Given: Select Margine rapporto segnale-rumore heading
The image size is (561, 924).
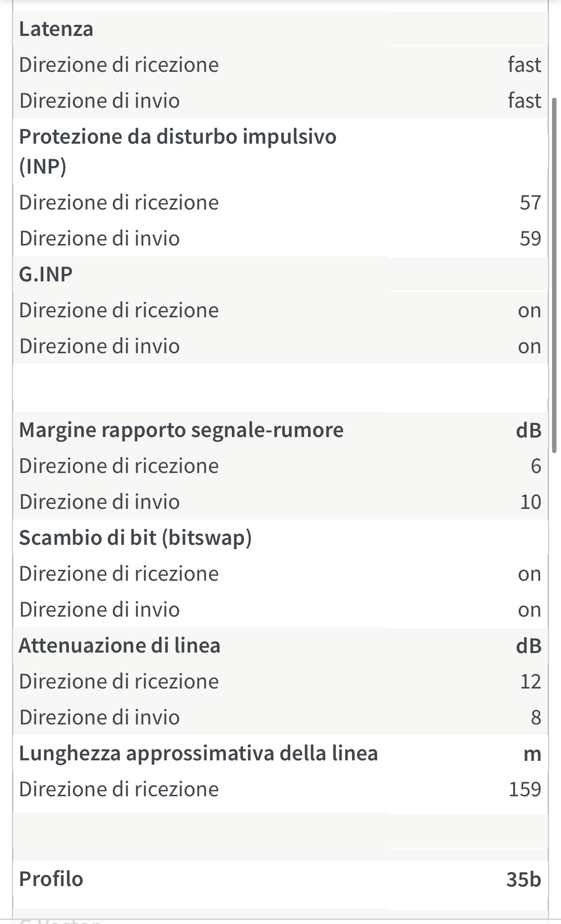Looking at the screenshot, I should pyautogui.click(x=181, y=430).
